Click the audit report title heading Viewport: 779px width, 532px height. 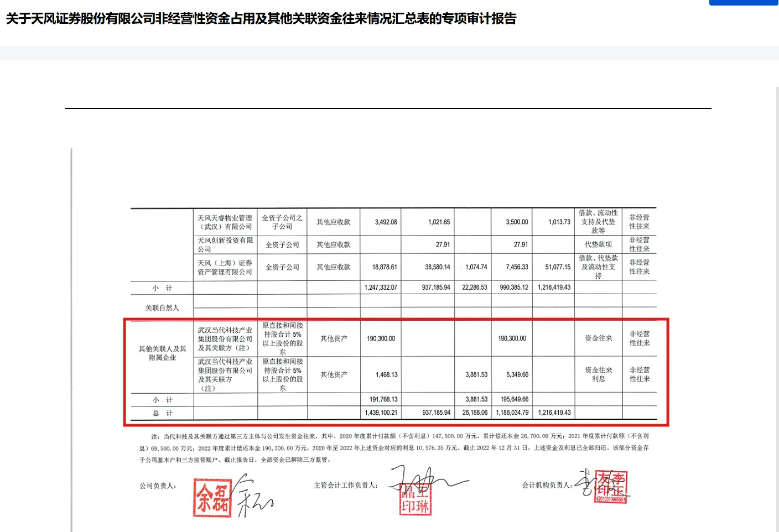click(x=261, y=19)
